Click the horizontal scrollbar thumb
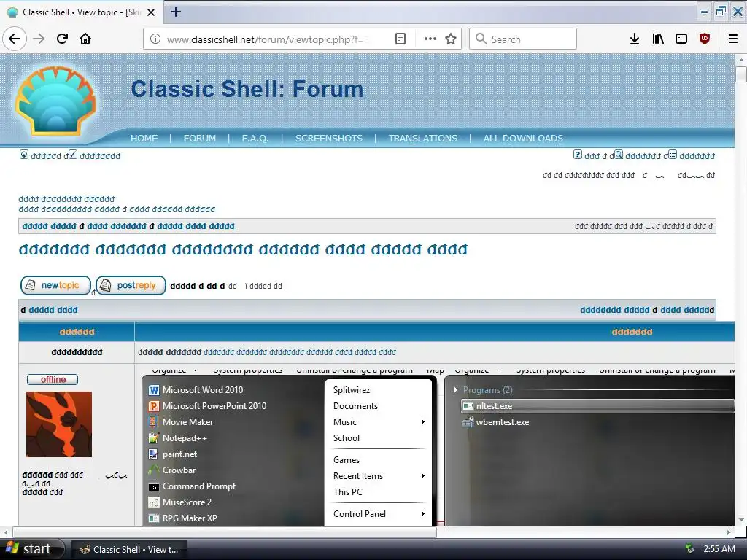The image size is (747, 560). (x=225, y=532)
